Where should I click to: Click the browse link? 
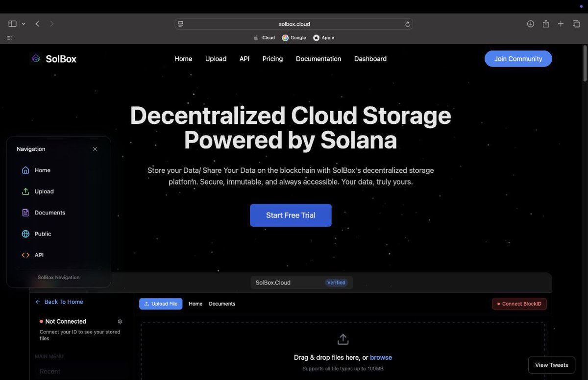pos(381,357)
